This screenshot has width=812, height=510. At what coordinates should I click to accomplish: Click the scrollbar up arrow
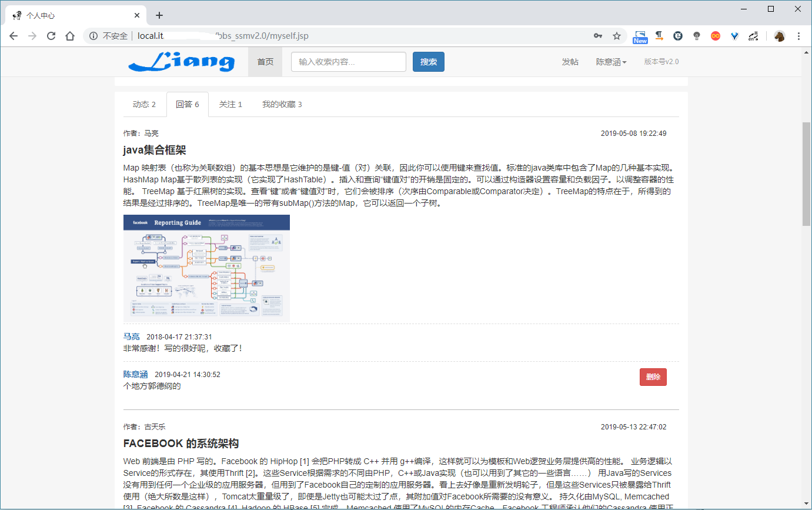click(806, 52)
